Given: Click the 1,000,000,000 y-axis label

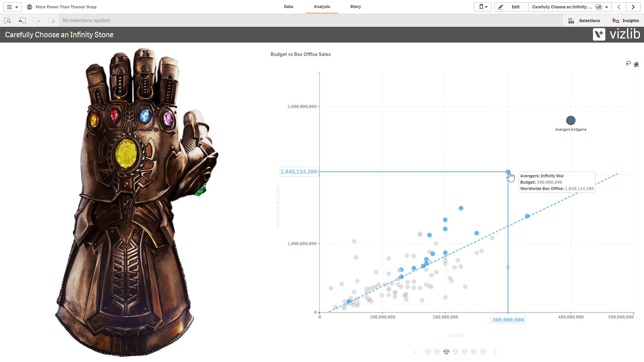Looking at the screenshot, I should (302, 244).
